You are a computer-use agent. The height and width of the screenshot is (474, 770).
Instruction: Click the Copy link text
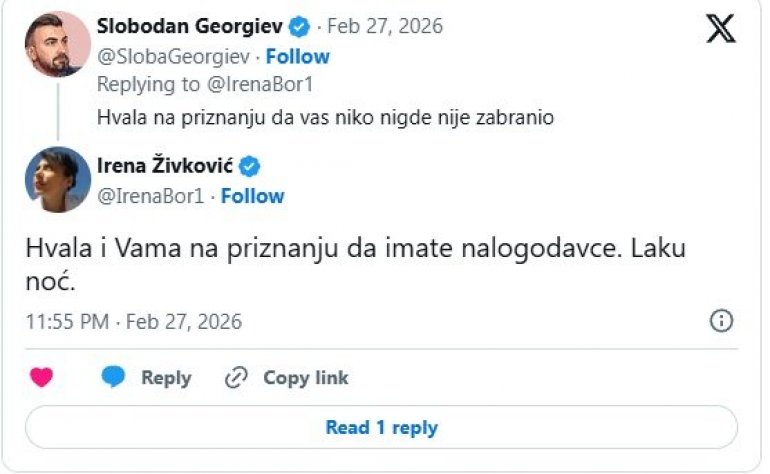coord(306,378)
